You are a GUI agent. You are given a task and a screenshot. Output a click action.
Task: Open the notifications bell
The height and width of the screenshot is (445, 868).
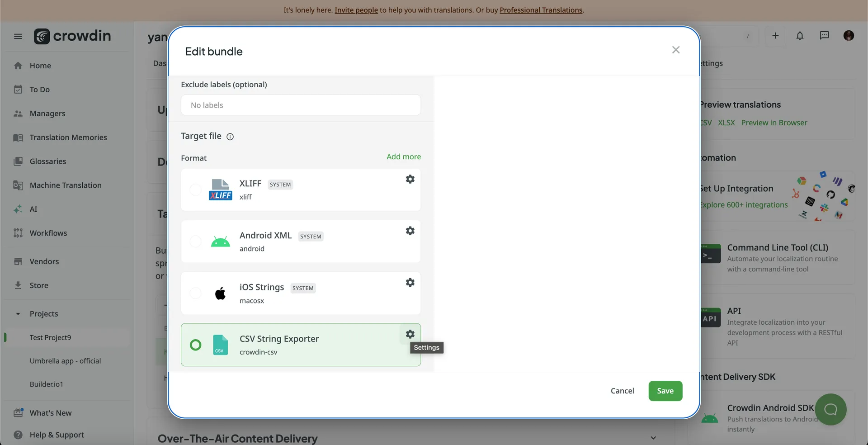click(800, 36)
